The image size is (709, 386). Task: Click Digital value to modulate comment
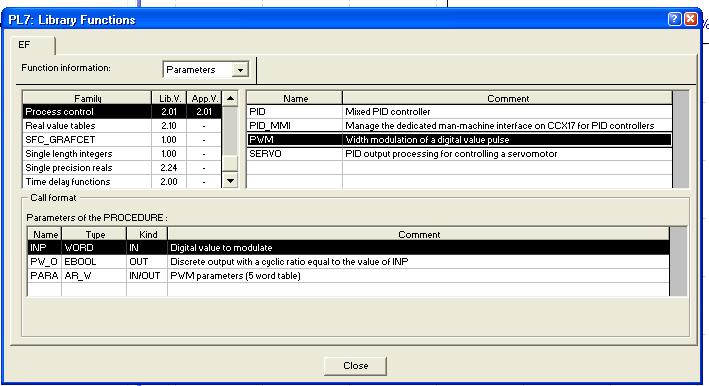point(221,248)
